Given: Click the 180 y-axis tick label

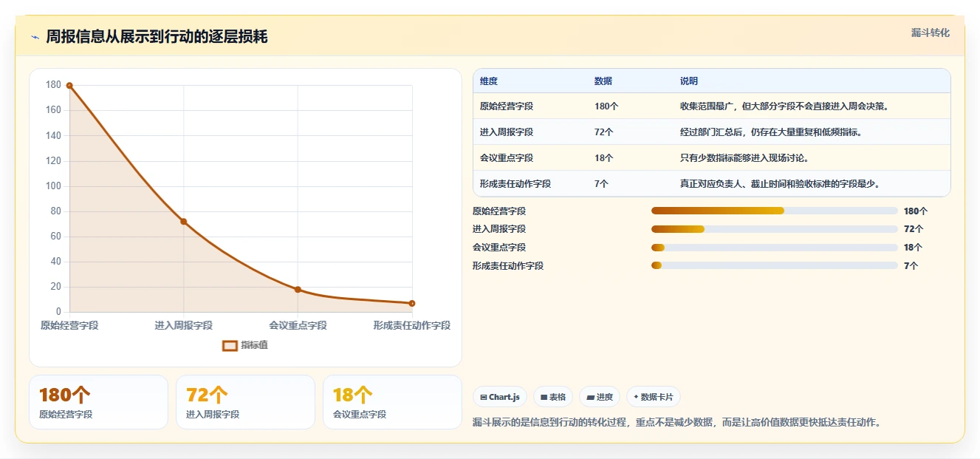Looking at the screenshot, I should 53,85.
